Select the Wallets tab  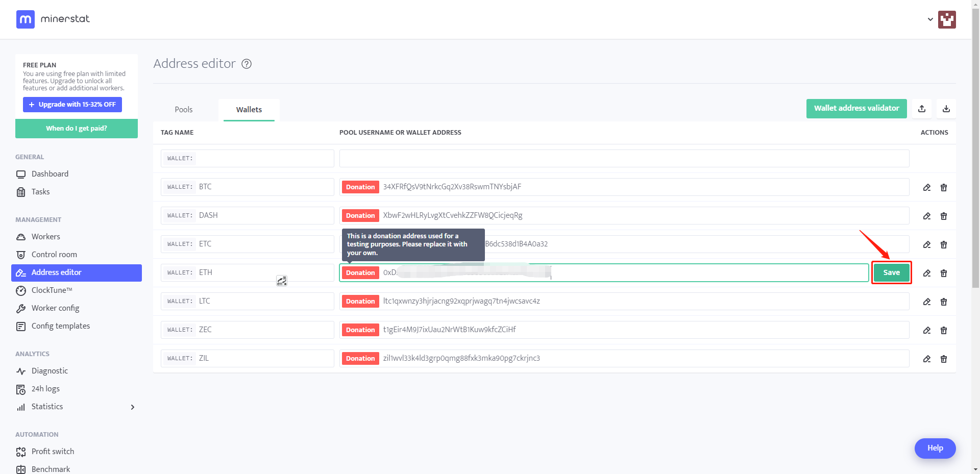pos(249,110)
